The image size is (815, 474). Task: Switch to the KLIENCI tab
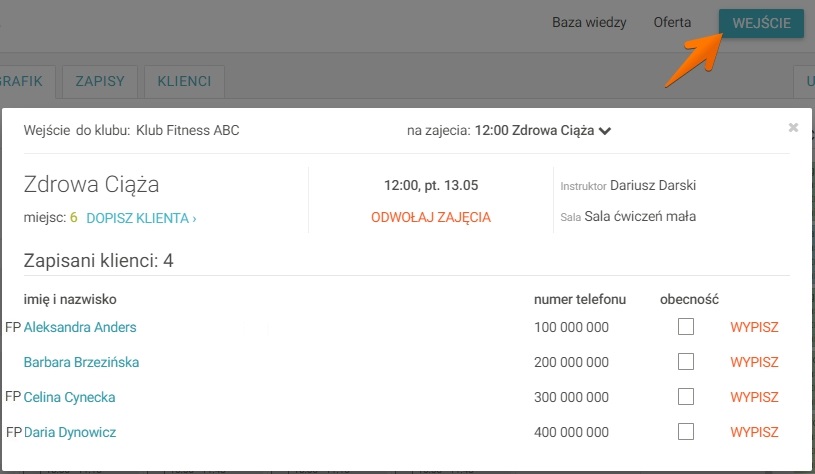[x=184, y=82]
